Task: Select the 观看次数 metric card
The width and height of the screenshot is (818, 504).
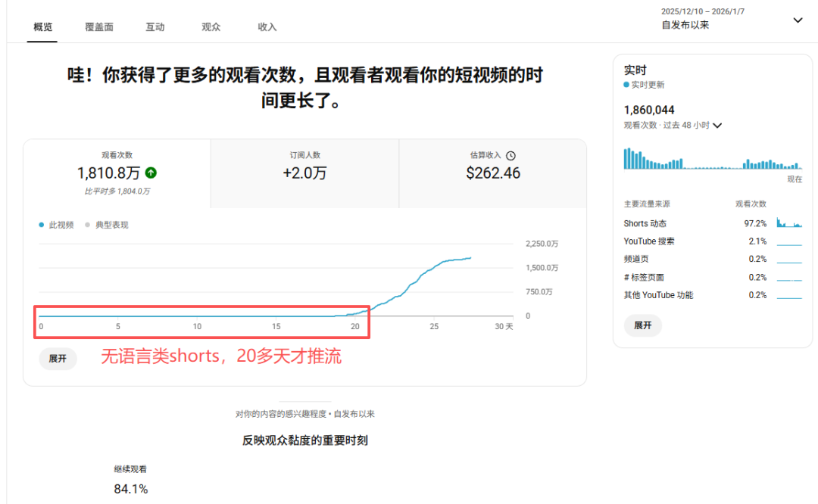Action: click(x=117, y=173)
